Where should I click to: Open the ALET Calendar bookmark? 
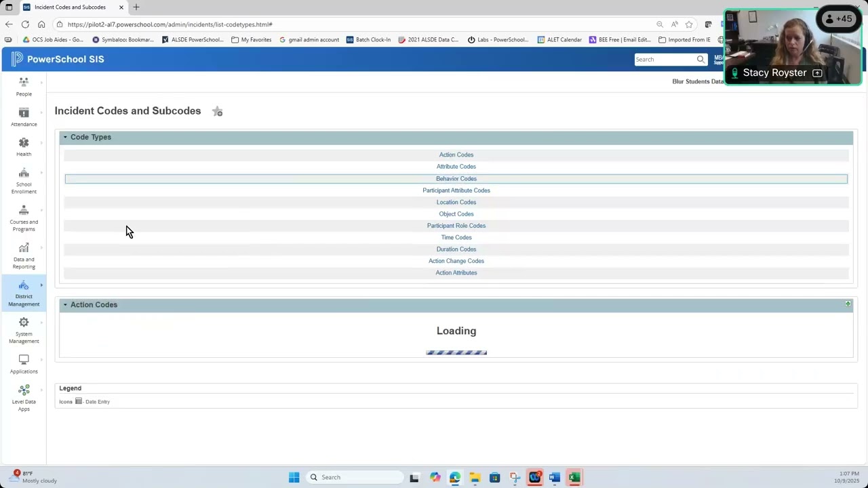(x=559, y=39)
